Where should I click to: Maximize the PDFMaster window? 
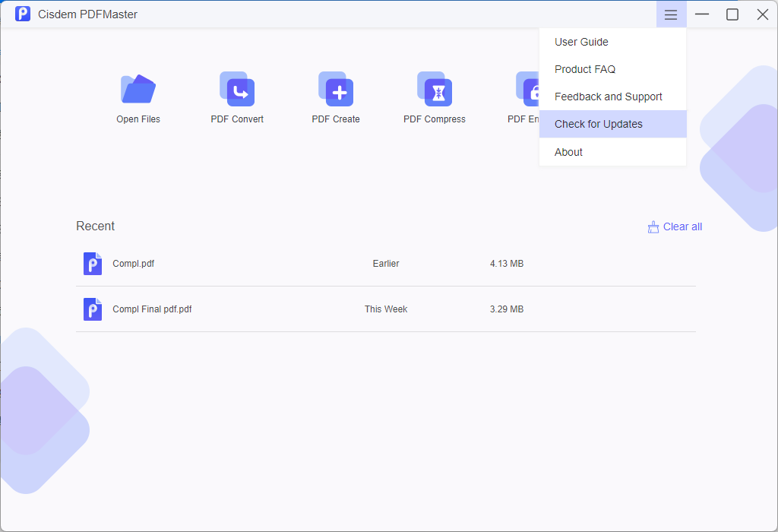click(x=732, y=14)
